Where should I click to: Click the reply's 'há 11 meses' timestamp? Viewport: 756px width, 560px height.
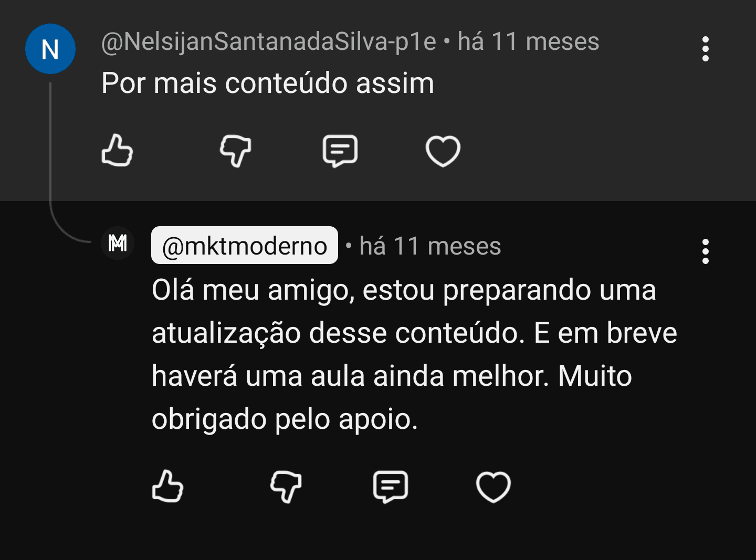430,246
